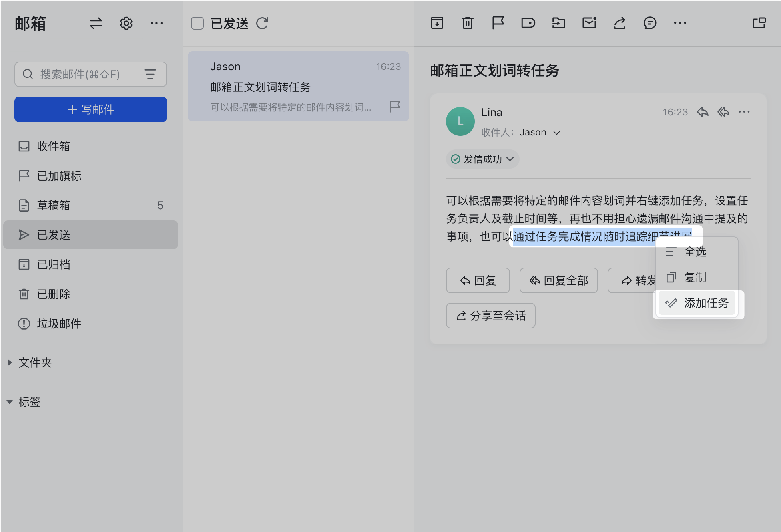Screen dimensions: 781x532
Task: Click reply-all arrow in message header
Action: tap(723, 112)
